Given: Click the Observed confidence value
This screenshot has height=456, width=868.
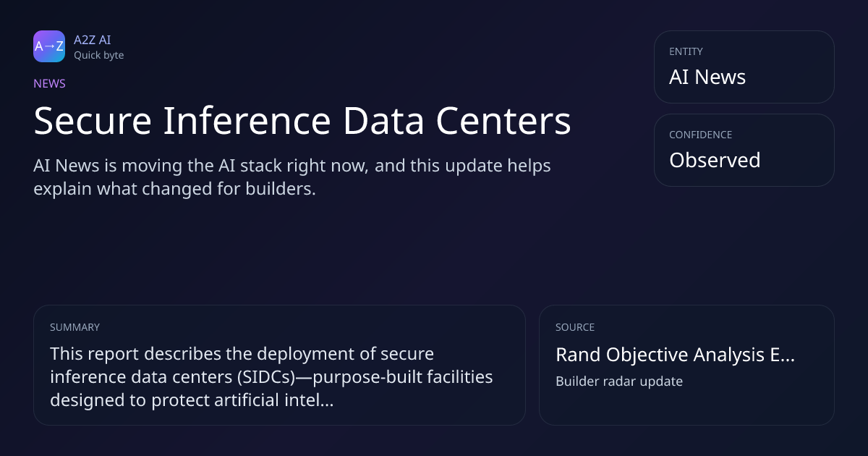Looking at the screenshot, I should [715, 160].
